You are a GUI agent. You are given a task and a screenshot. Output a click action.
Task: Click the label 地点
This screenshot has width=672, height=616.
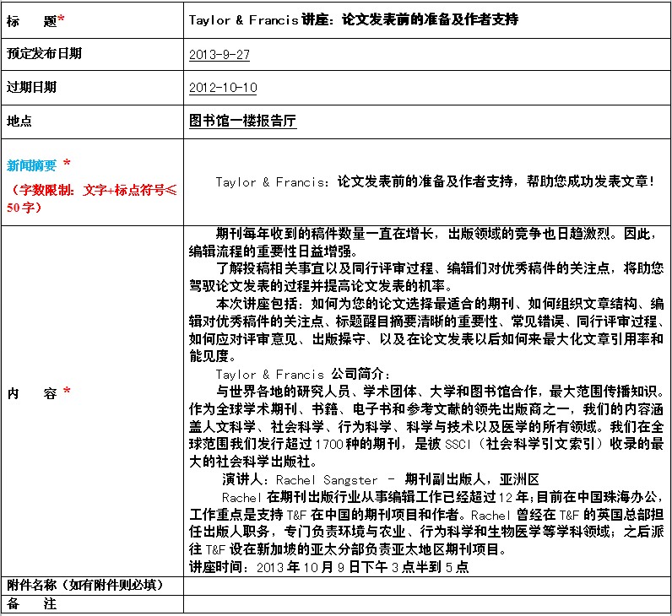click(19, 121)
